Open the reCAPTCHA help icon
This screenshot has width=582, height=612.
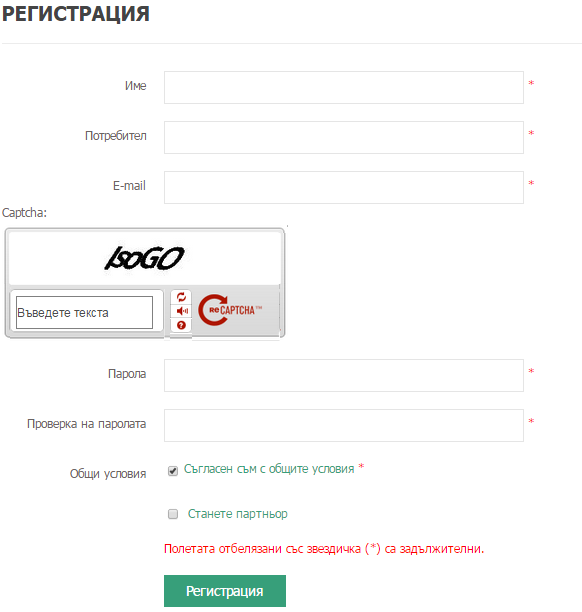[x=181, y=325]
